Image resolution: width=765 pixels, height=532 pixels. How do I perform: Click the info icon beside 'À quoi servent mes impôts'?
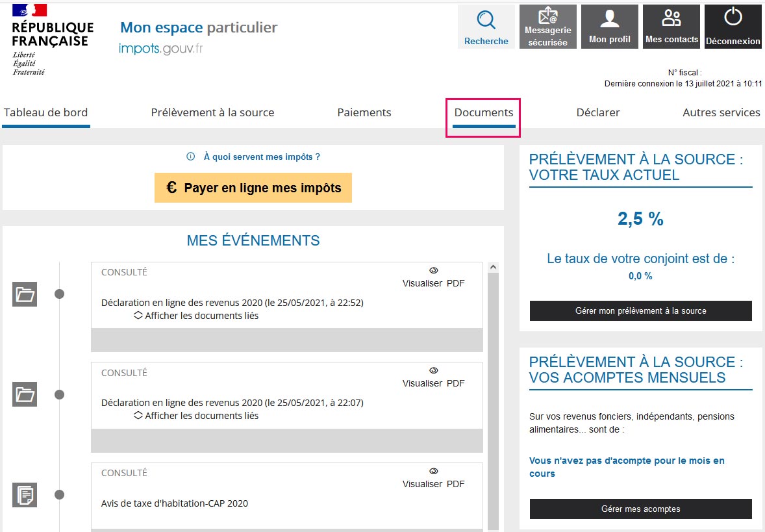tap(190, 157)
